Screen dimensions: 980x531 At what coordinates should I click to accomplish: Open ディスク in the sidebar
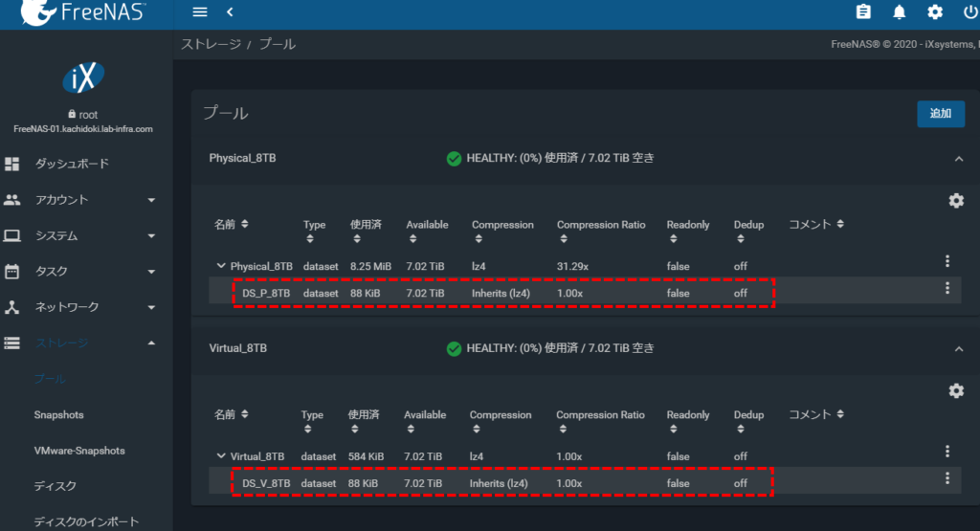coord(55,486)
